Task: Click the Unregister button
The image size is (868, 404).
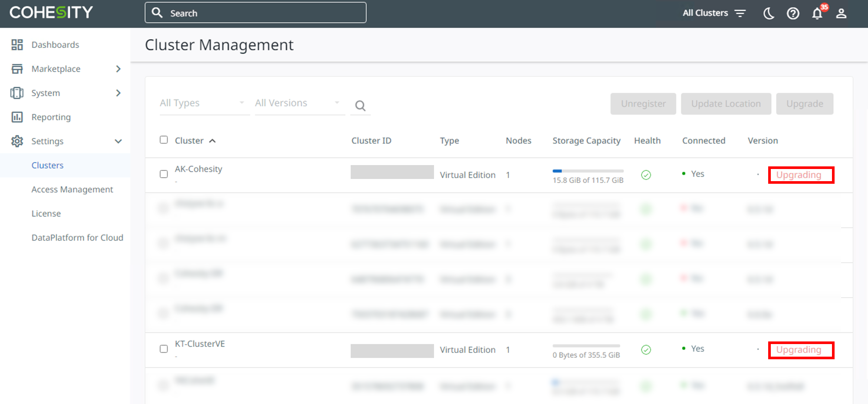Action: (643, 104)
